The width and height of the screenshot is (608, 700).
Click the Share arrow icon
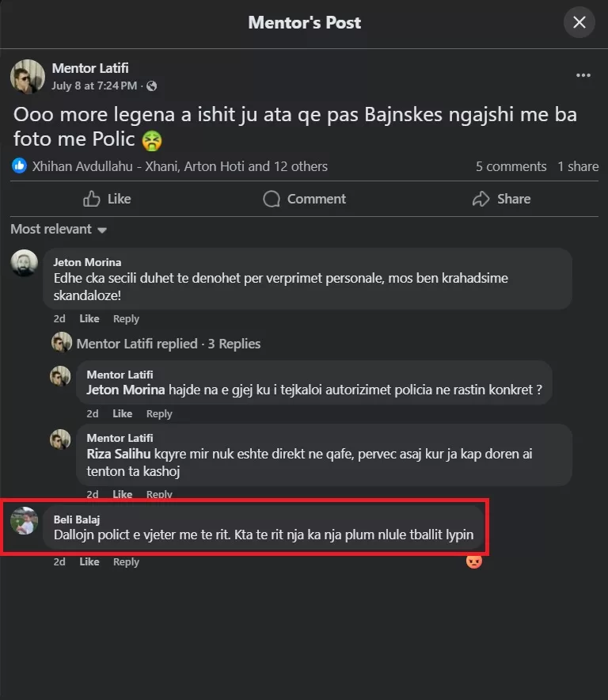(480, 199)
